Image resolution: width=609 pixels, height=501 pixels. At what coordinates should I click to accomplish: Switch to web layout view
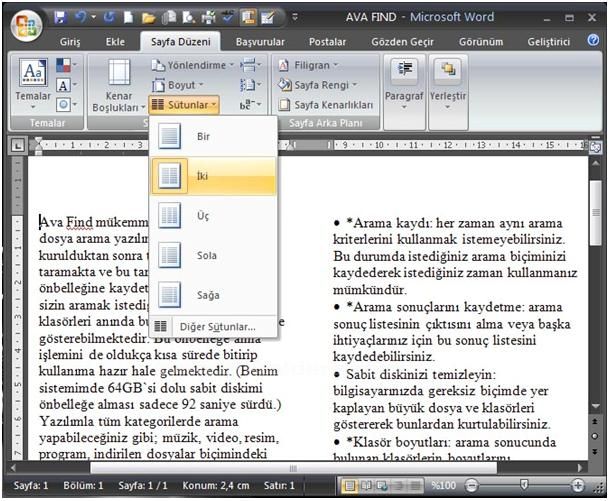click(x=382, y=485)
